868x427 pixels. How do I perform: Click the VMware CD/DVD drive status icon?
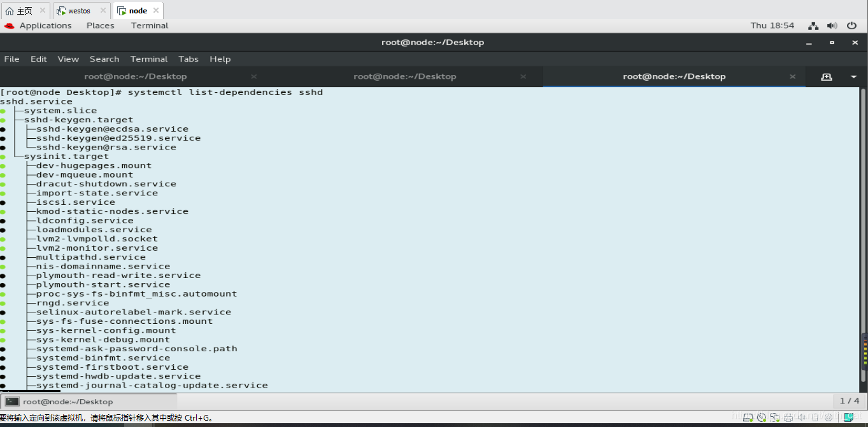(x=761, y=417)
